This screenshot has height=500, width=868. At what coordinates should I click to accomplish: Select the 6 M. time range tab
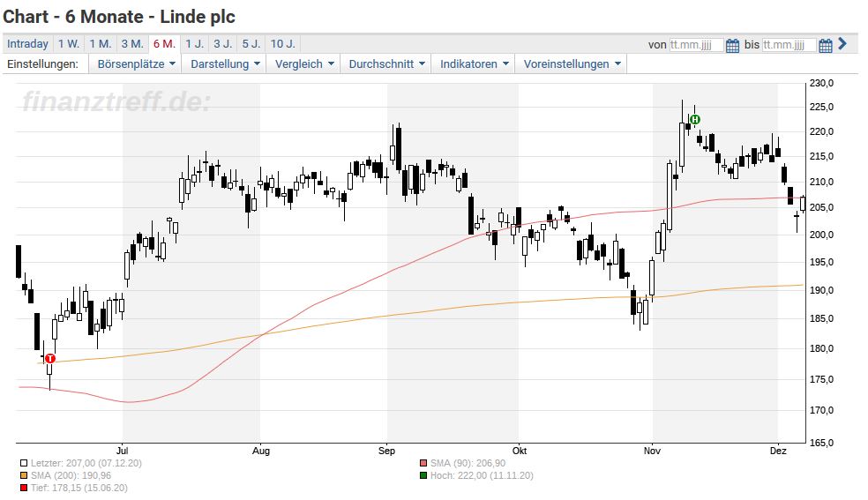pyautogui.click(x=164, y=44)
